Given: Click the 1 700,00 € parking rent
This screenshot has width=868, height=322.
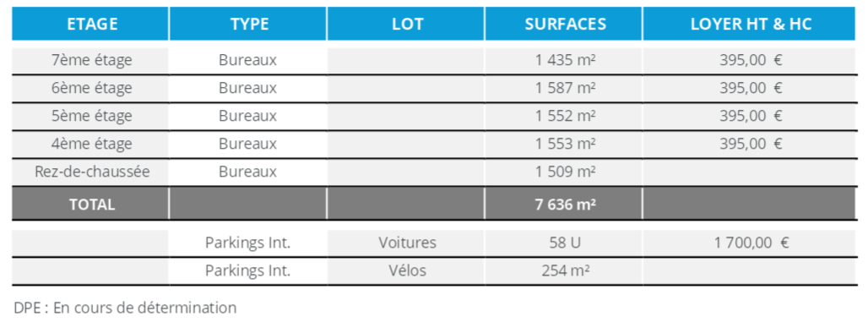Looking at the screenshot, I should tap(750, 243).
